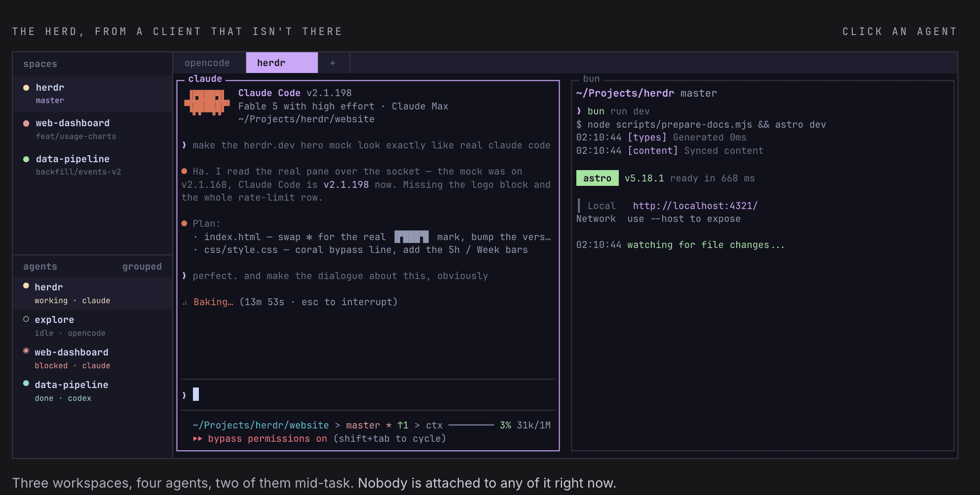Click the "~/Projects/herdr/website" path in the status line
This screenshot has height=495, width=980.
[x=261, y=425]
